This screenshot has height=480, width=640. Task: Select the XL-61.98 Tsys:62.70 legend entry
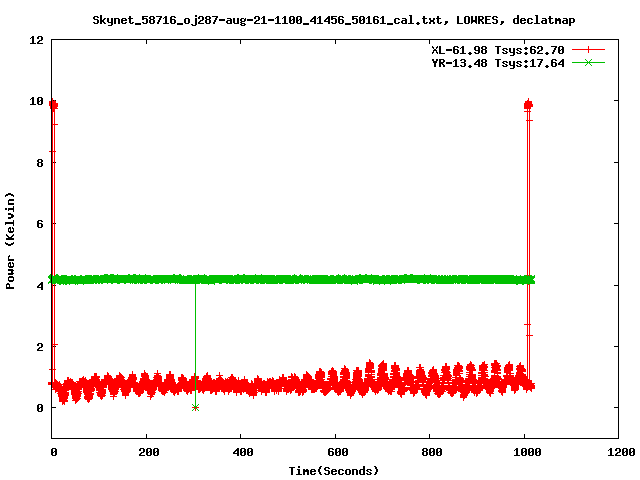(x=498, y=50)
